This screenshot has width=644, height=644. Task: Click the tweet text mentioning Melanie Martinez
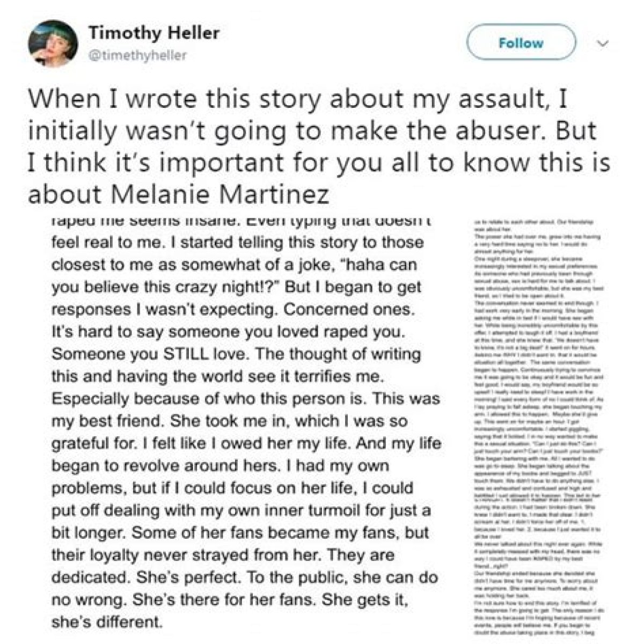(x=178, y=194)
